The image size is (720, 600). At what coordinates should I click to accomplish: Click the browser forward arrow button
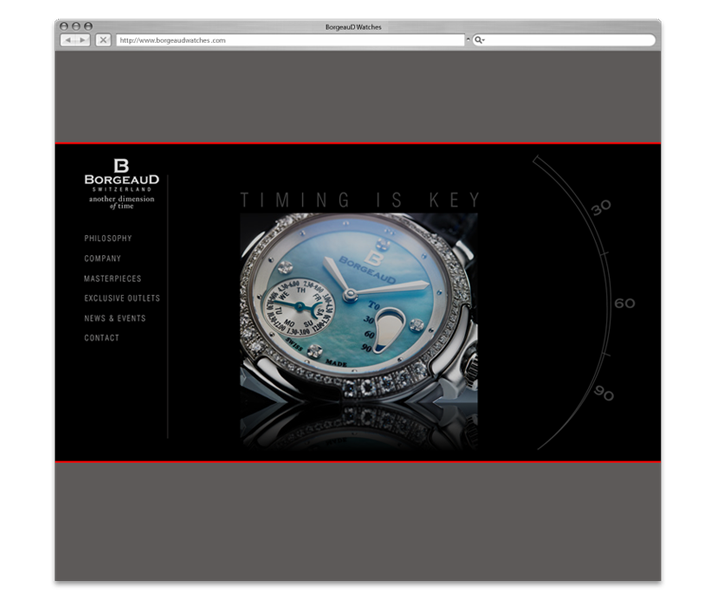click(83, 40)
